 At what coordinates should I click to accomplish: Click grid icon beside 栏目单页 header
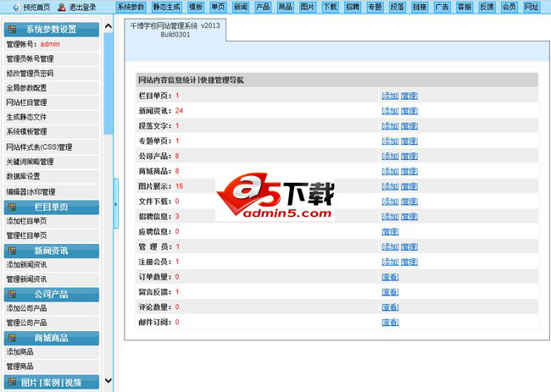[13, 207]
